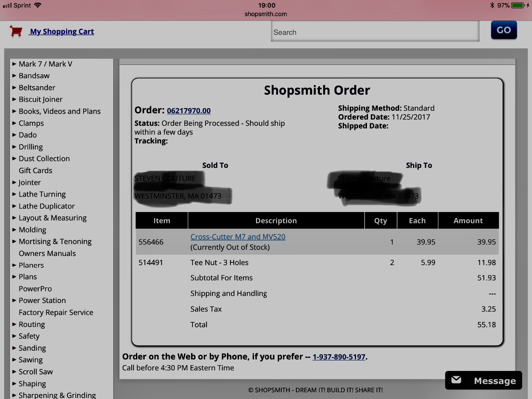The height and width of the screenshot is (399, 532).
Task: Expand the Mark 7 / Mark V arrow
Action: 14,64
